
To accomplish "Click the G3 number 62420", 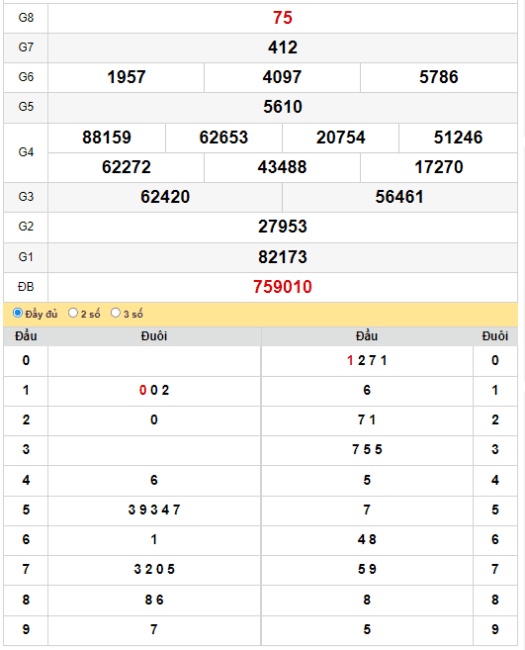I will pyautogui.click(x=165, y=197).
